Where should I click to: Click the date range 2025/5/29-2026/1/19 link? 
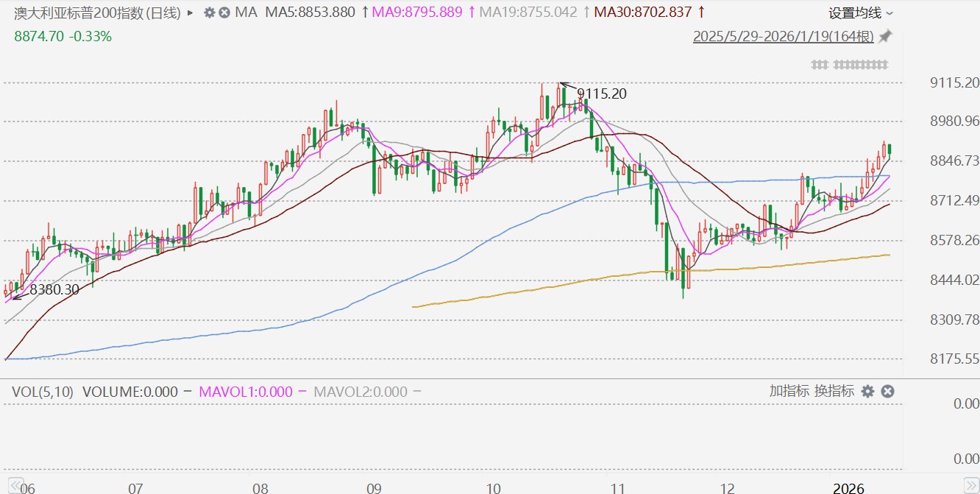tap(783, 37)
